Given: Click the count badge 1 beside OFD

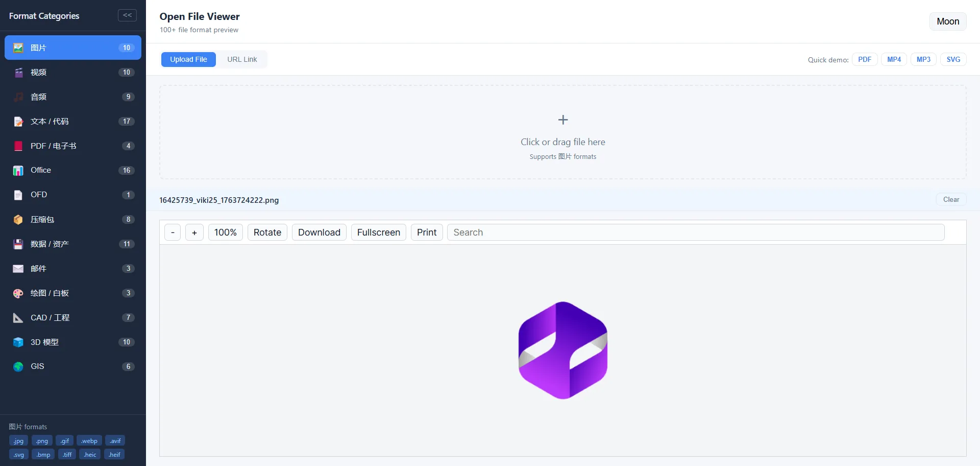Looking at the screenshot, I should point(128,195).
